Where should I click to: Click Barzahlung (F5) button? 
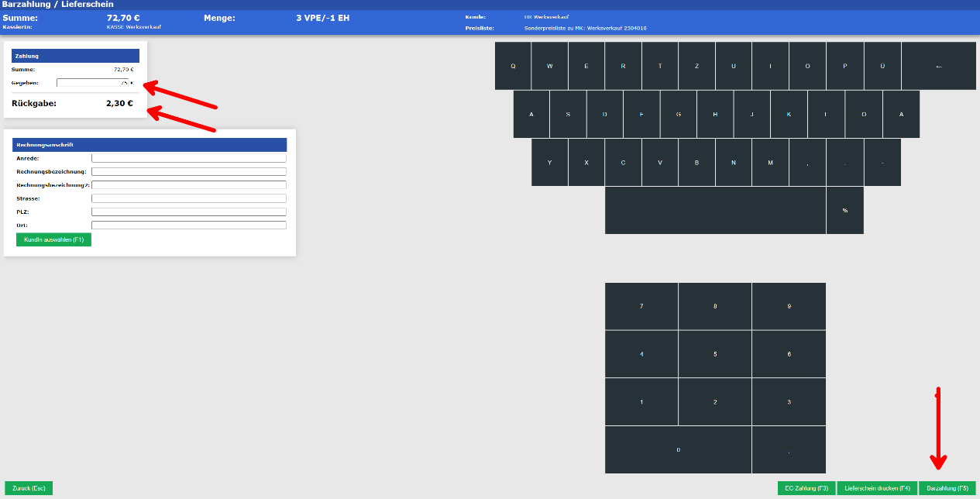click(x=947, y=488)
